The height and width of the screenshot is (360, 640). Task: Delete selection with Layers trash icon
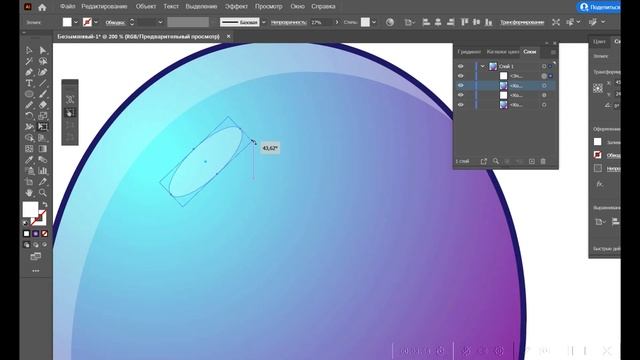[543, 161]
